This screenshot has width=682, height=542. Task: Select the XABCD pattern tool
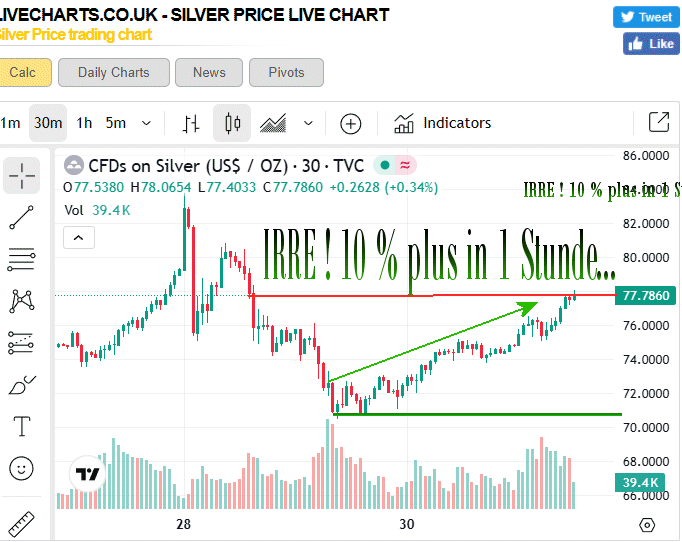click(x=21, y=300)
